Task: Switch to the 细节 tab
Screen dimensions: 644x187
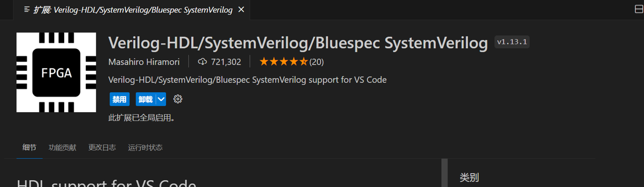Action: [x=29, y=147]
